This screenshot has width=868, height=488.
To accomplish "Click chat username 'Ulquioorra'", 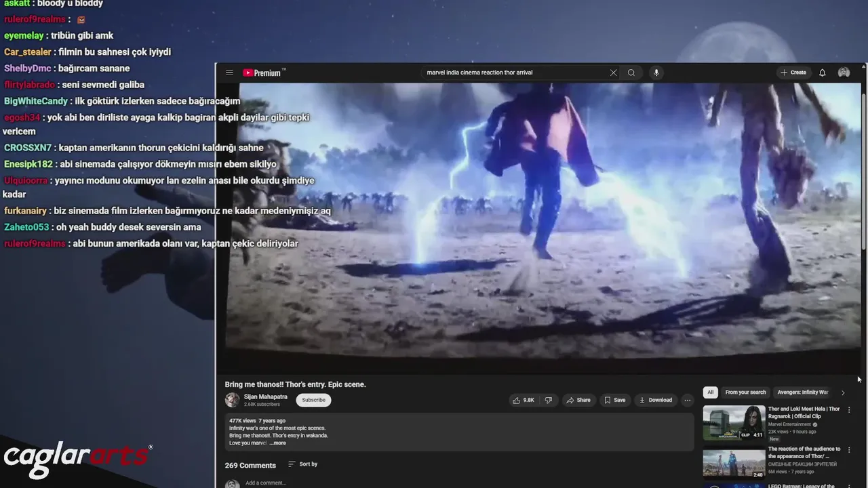I will pyautogui.click(x=26, y=180).
